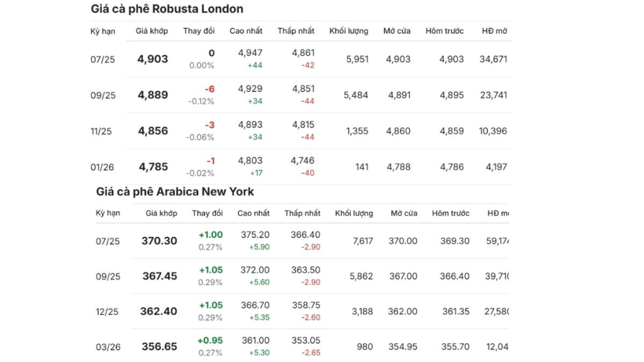Click Khối lượng header in Robusta table
This screenshot has width=644, height=362.
point(348,31)
